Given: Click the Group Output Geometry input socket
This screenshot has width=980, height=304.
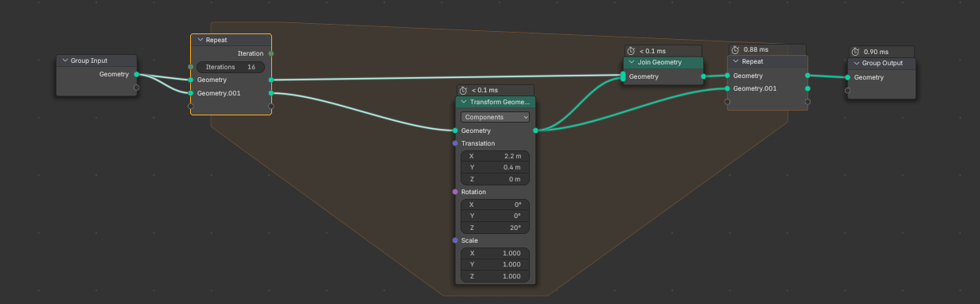Looking at the screenshot, I should point(848,77).
